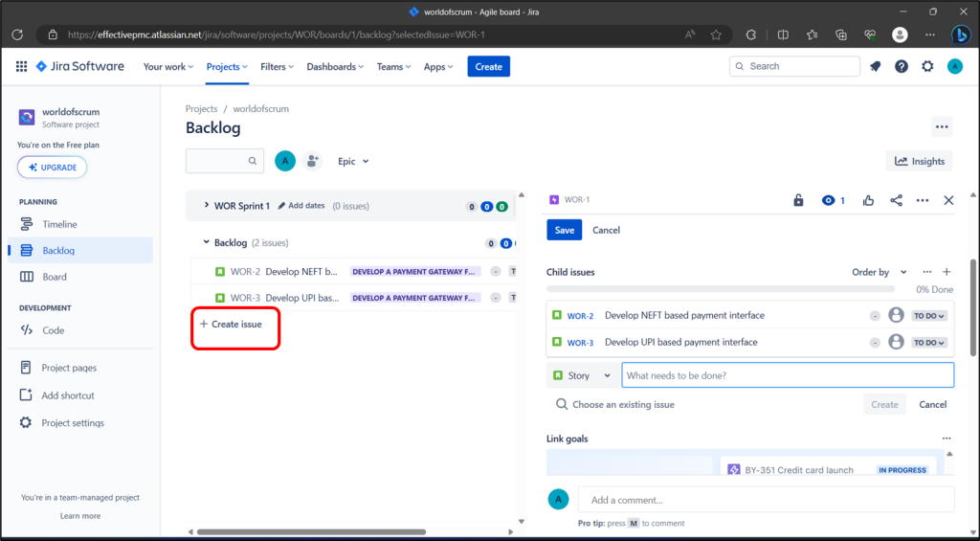
Task: Click the Jira Software logo
Action: 80,66
